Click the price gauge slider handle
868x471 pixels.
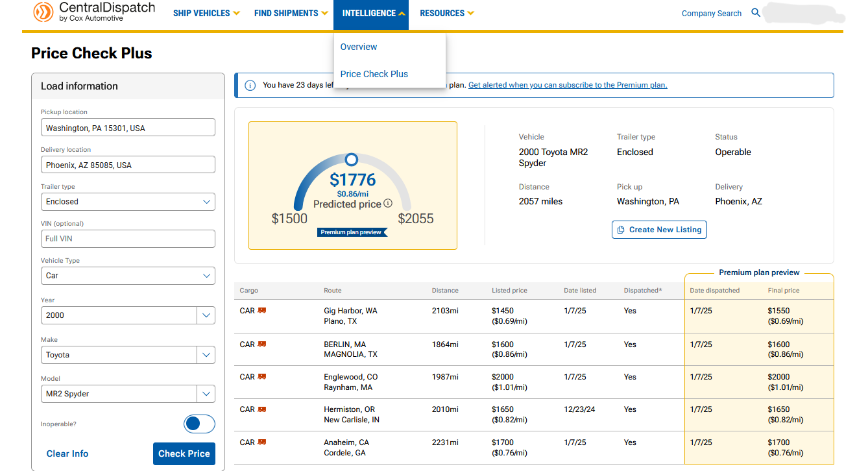(x=351, y=159)
